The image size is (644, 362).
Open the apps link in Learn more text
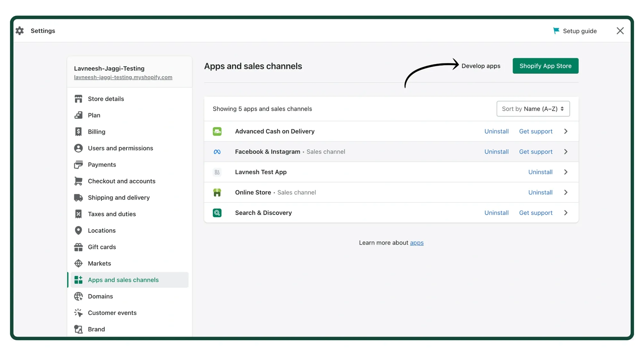pyautogui.click(x=417, y=243)
